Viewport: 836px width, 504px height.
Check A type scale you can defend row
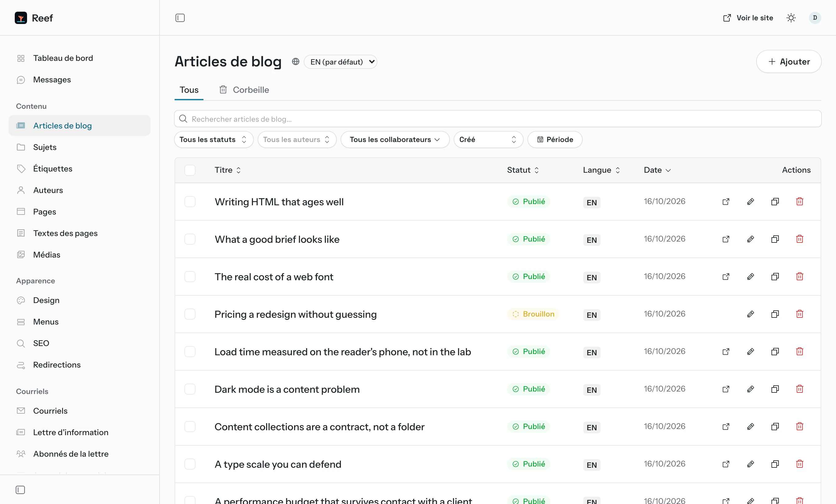[190, 464]
